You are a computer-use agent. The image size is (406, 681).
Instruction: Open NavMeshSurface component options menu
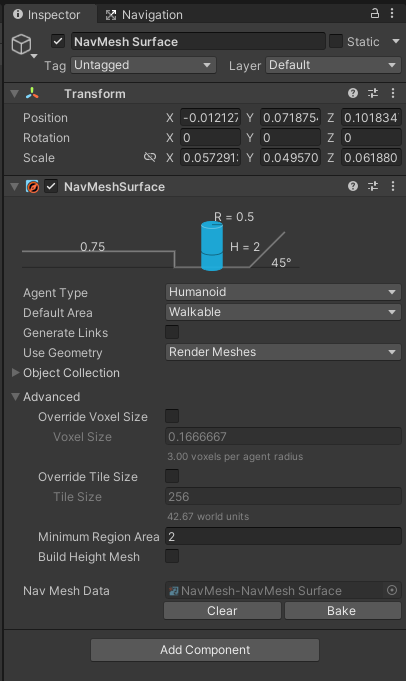(393, 186)
